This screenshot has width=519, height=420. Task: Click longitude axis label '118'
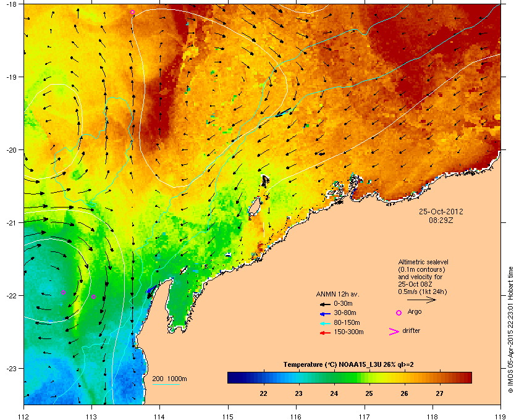click(432, 417)
